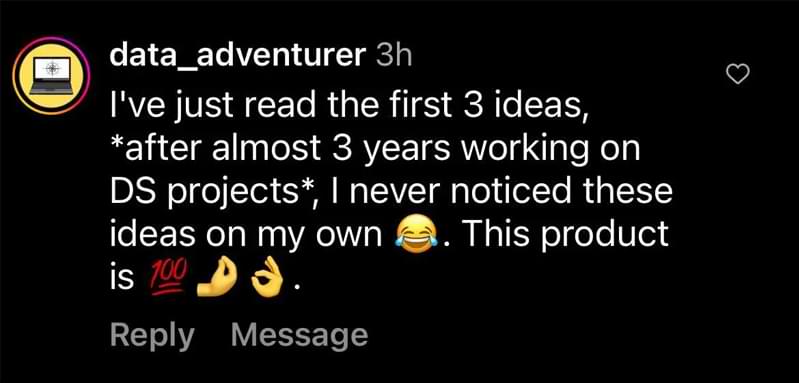Click the compass graphic on laptop screen
Image resolution: width=799 pixels, height=383 pixels.
pyautogui.click(x=51, y=70)
